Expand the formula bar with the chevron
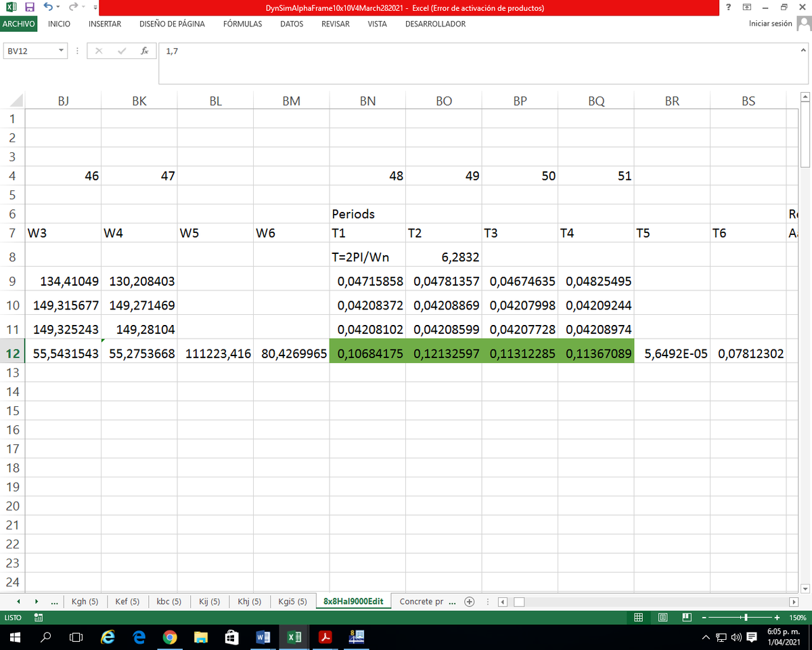Screen dimensions: 812x650 (x=803, y=50)
